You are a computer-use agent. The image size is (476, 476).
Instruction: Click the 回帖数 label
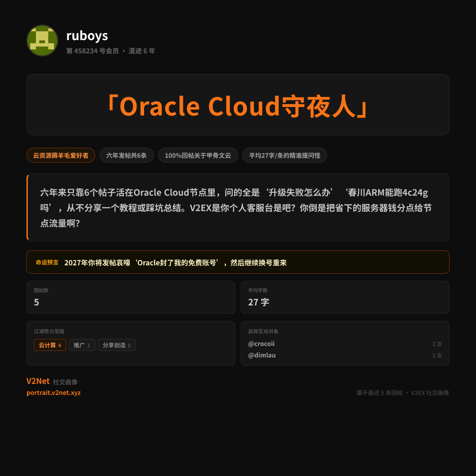click(41, 290)
